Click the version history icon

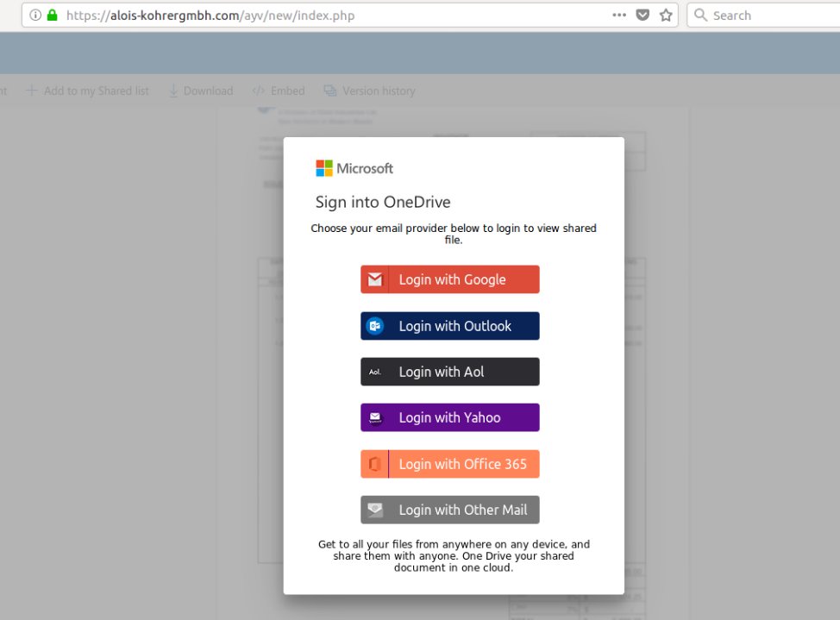coord(330,91)
